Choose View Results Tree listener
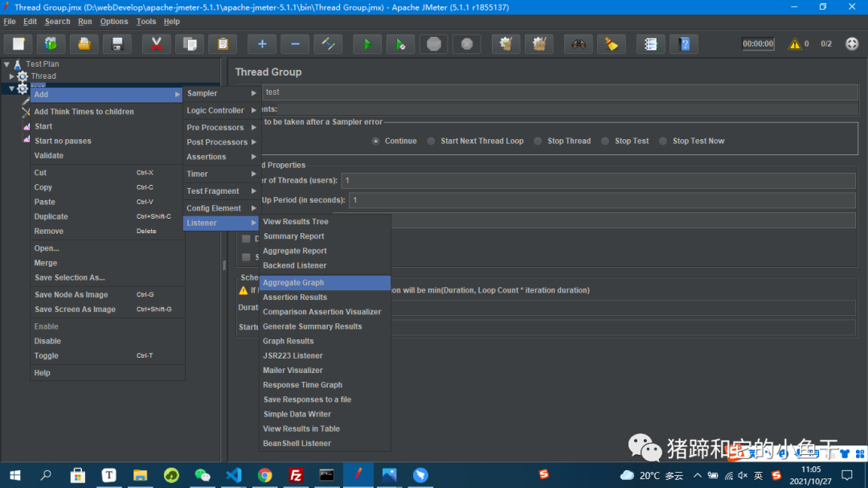This screenshot has width=868, height=488. pyautogui.click(x=325, y=222)
